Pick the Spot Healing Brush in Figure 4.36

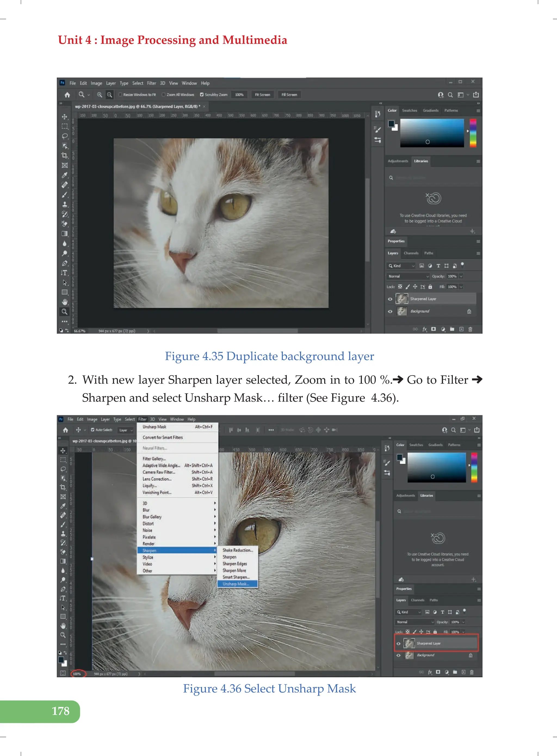pyautogui.click(x=63, y=515)
